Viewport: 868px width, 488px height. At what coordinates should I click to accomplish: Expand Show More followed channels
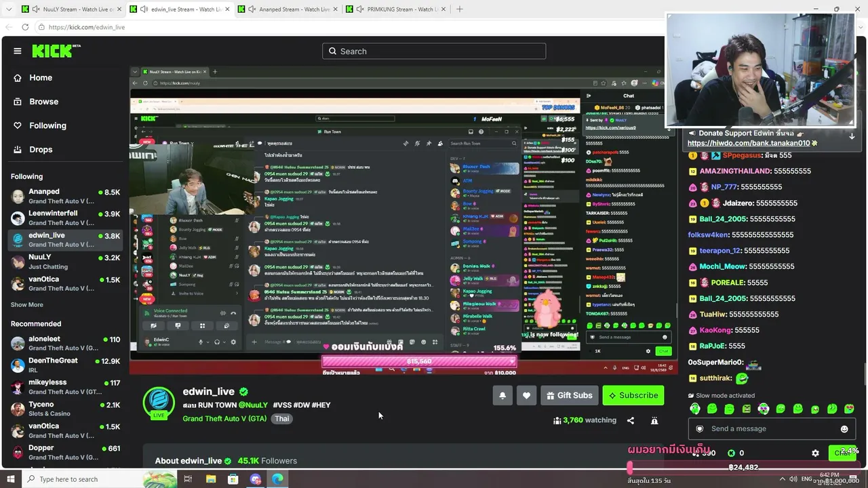click(x=27, y=305)
